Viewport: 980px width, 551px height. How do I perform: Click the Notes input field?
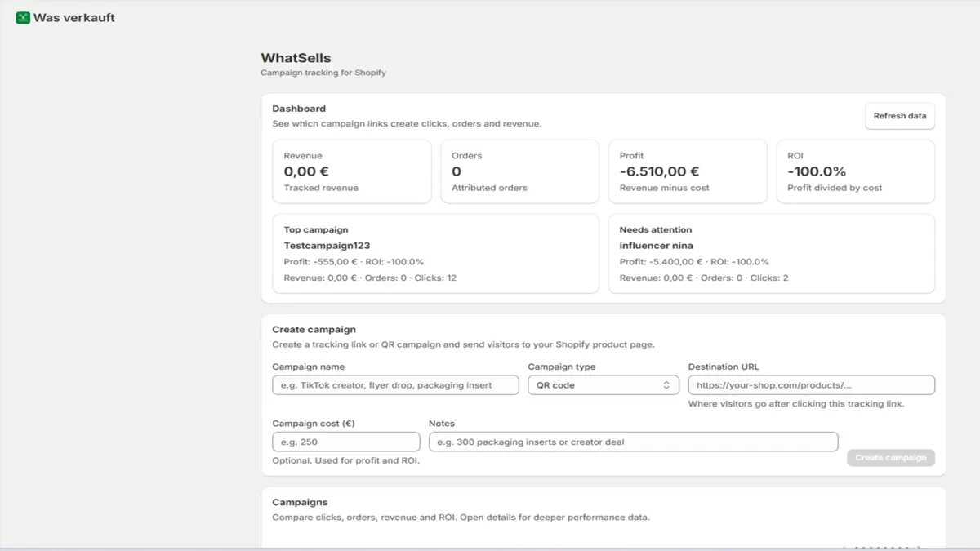coord(634,442)
